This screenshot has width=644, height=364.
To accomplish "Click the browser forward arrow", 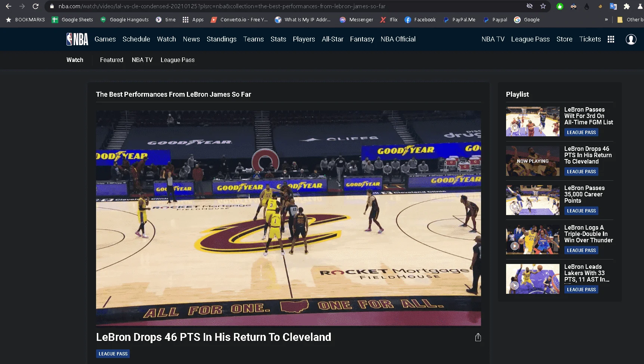I will (x=22, y=6).
